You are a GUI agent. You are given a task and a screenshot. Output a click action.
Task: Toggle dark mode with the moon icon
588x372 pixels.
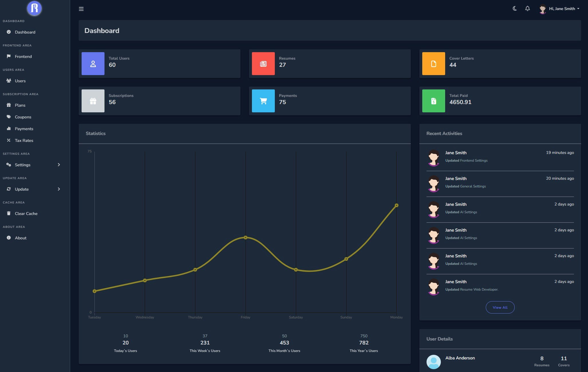[514, 9]
